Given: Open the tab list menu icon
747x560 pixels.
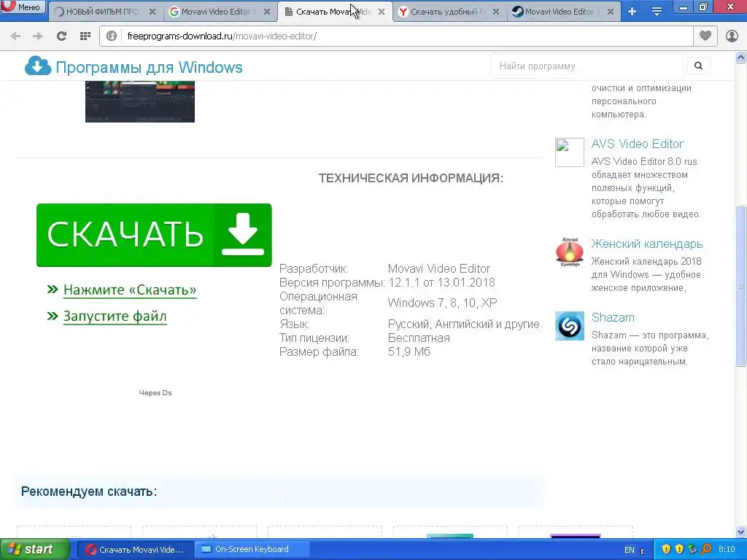Looking at the screenshot, I should tap(657, 12).
